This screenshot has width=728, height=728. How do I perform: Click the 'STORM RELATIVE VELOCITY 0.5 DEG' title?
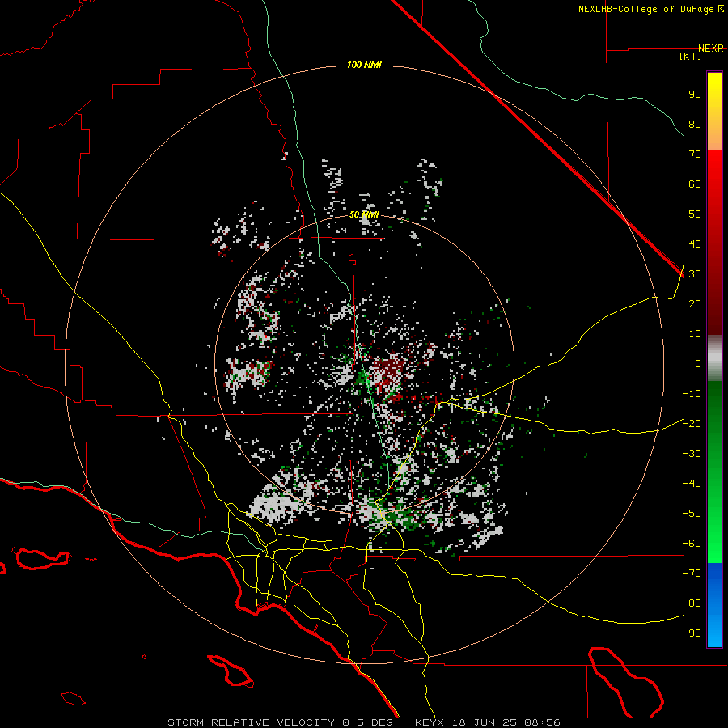click(x=280, y=722)
